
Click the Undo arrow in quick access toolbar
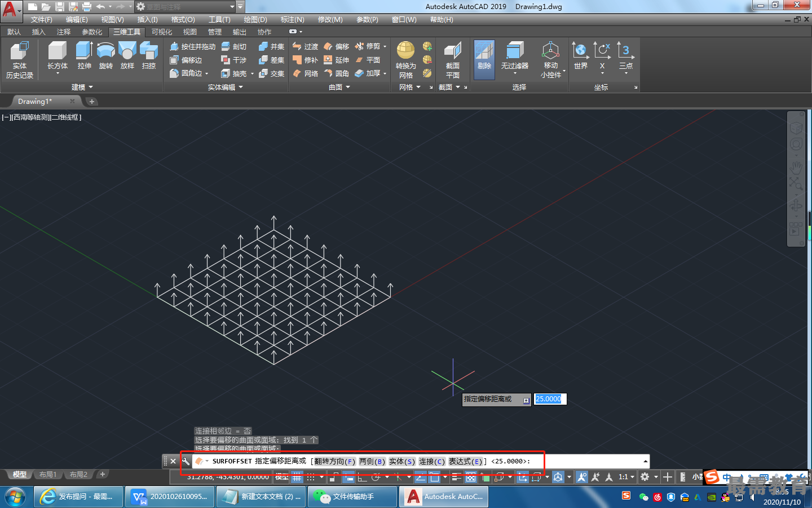(100, 7)
